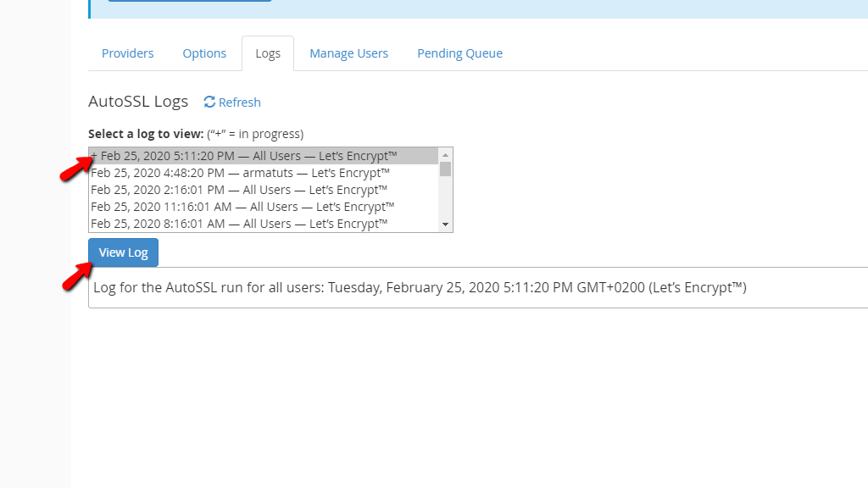Click the AutoSSL Logs heading
Image resolution: width=868 pixels, height=488 pixels.
point(138,101)
